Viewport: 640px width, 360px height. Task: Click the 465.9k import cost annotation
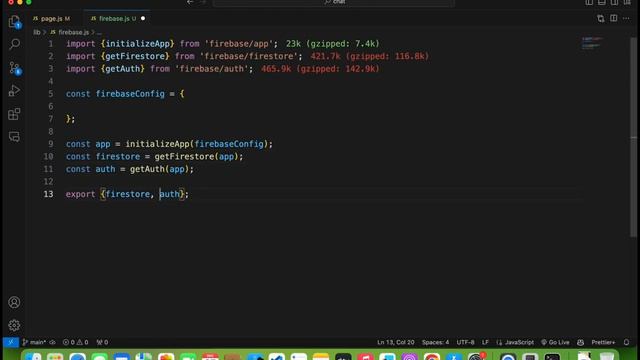tap(320, 69)
